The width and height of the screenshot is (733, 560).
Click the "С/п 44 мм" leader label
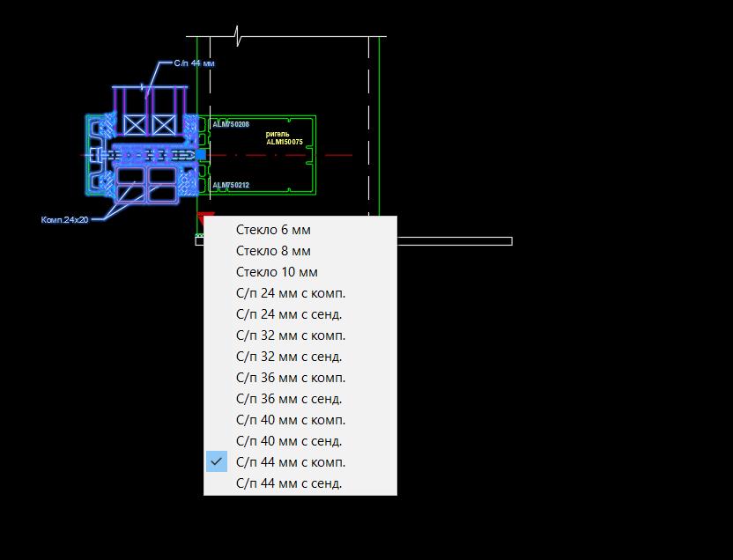(194, 63)
